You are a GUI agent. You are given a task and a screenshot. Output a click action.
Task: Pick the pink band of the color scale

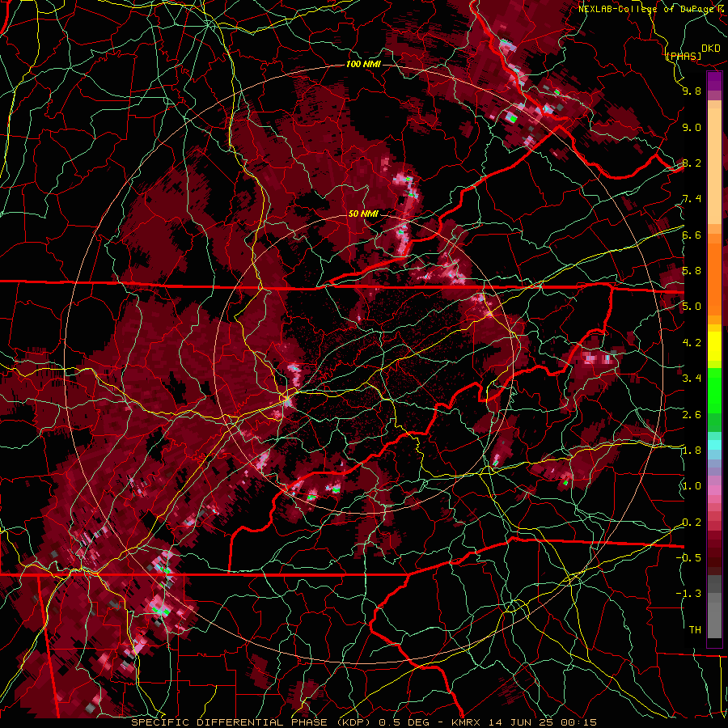click(714, 490)
